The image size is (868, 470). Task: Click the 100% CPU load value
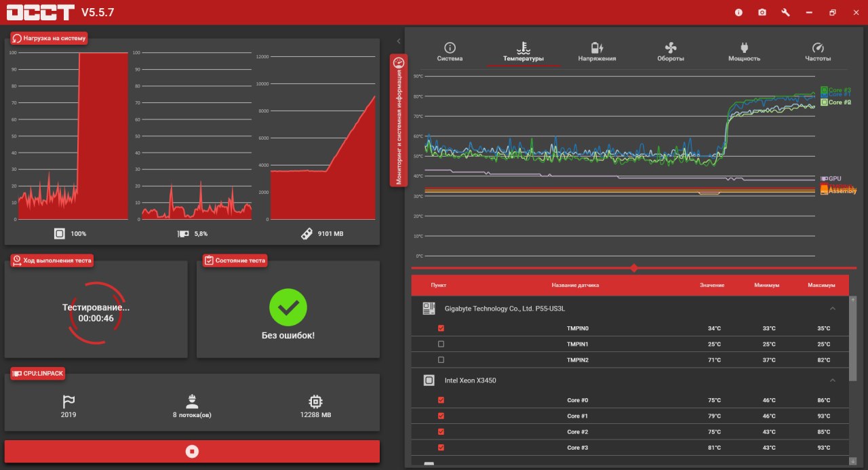79,234
